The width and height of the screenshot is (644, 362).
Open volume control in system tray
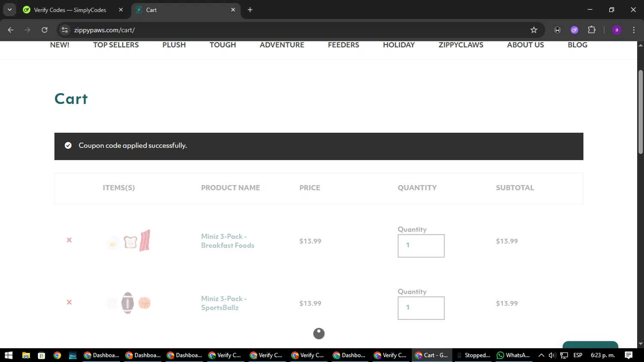click(552, 355)
